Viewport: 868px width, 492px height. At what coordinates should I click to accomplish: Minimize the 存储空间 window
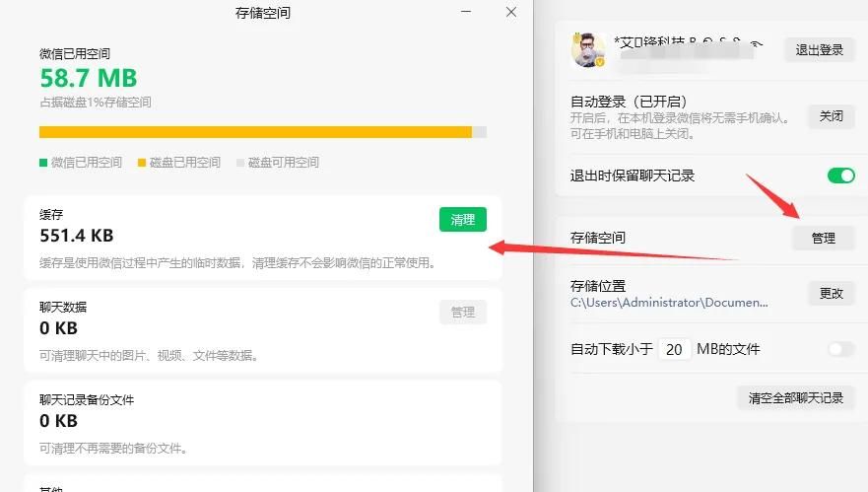(466, 12)
